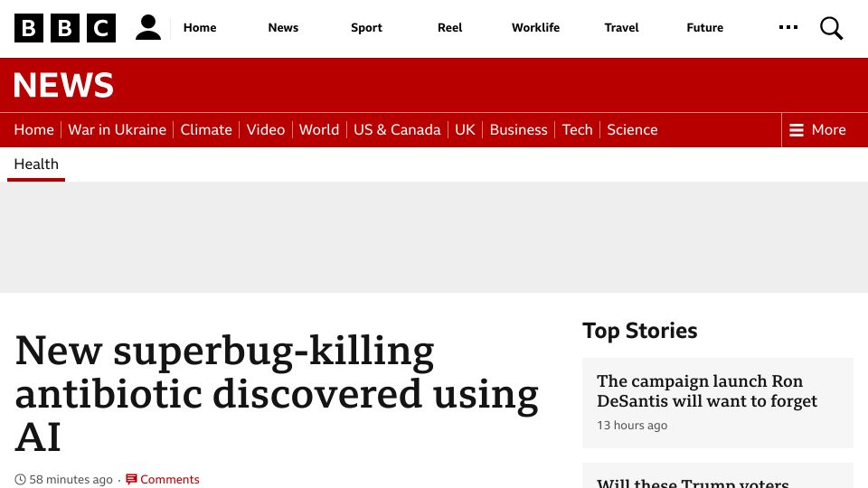This screenshot has height=488, width=868.
Task: Select the Video section
Action: coord(266,129)
